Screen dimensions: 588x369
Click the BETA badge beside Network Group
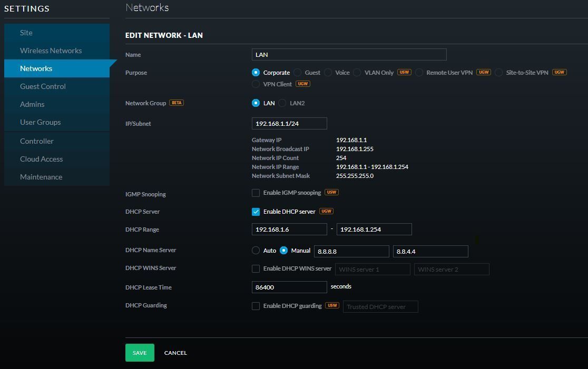[177, 103]
